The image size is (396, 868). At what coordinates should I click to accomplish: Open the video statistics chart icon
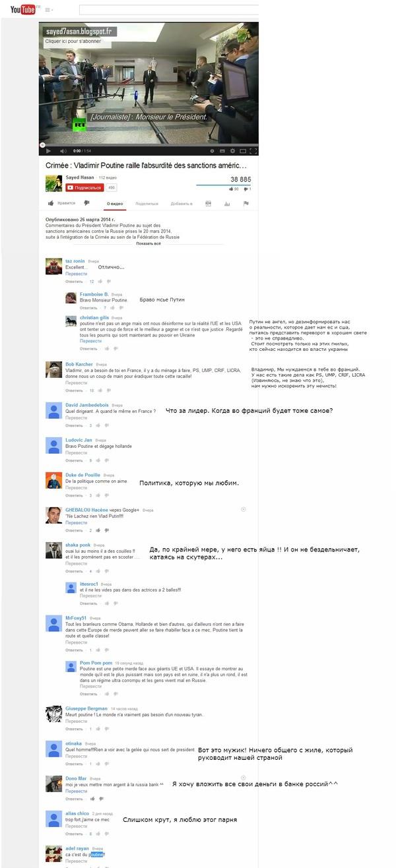pos(227,204)
